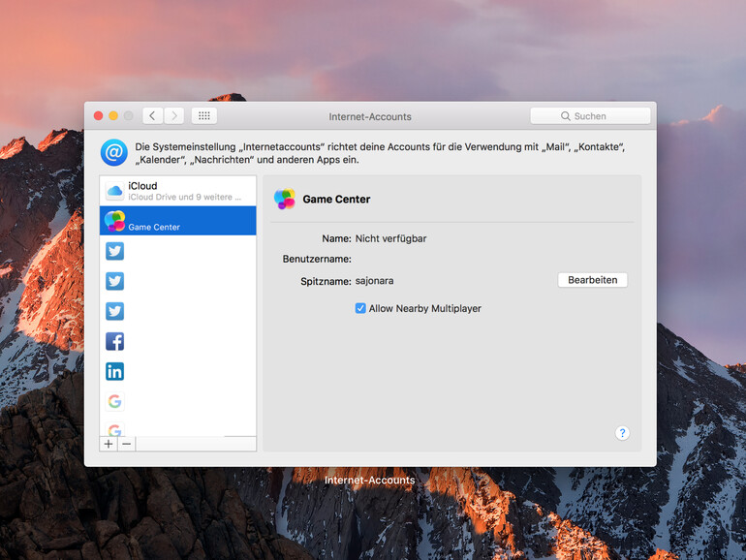Show all preferences via grid button
Image resolution: width=746 pixels, height=560 pixels.
tap(203, 116)
